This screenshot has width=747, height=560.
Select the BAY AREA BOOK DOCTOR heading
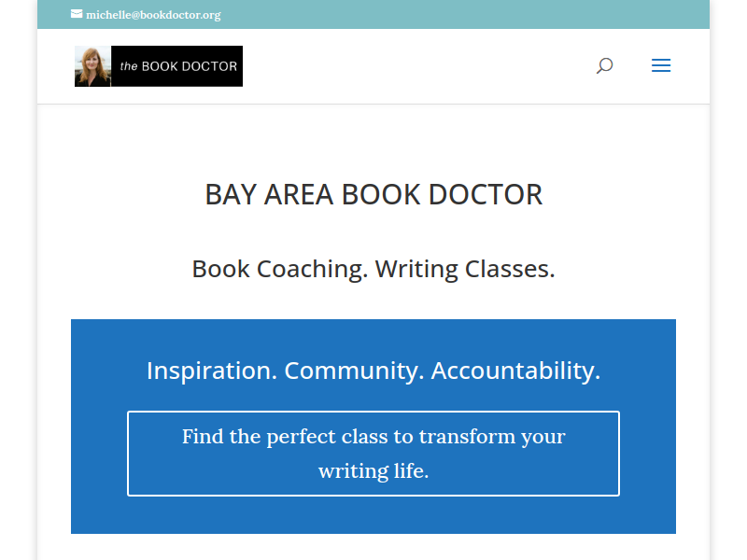point(373,194)
